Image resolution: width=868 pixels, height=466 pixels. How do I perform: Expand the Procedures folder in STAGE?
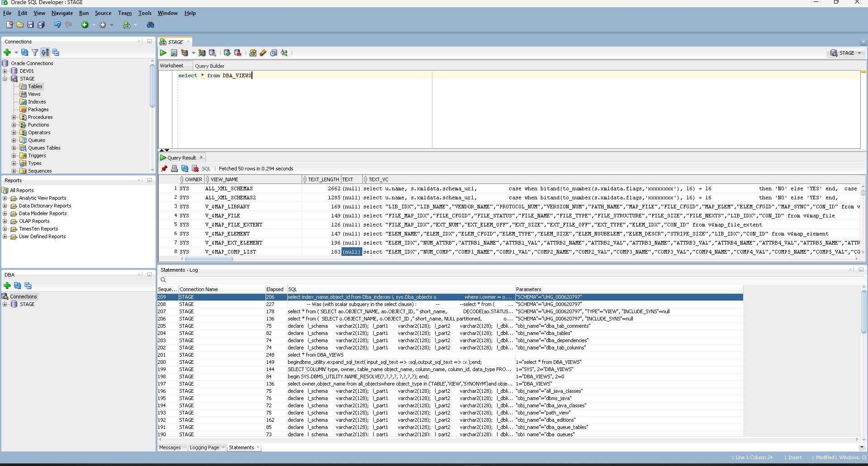coord(14,117)
